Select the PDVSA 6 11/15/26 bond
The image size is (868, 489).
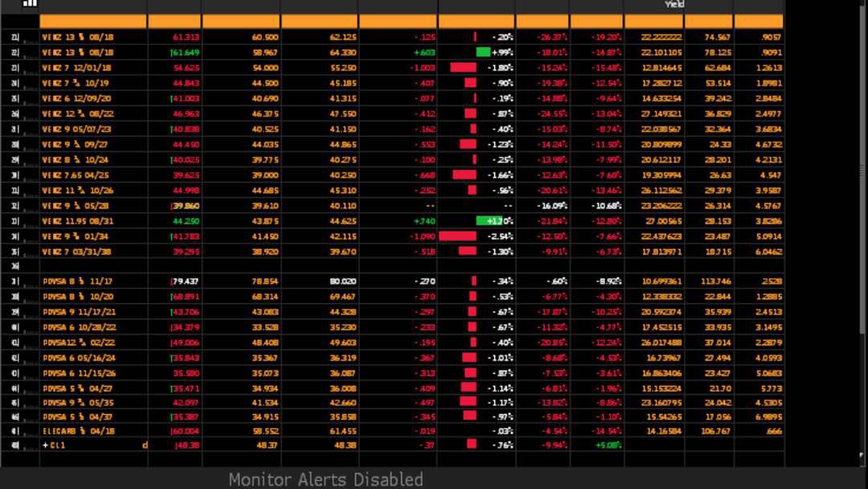[79, 373]
